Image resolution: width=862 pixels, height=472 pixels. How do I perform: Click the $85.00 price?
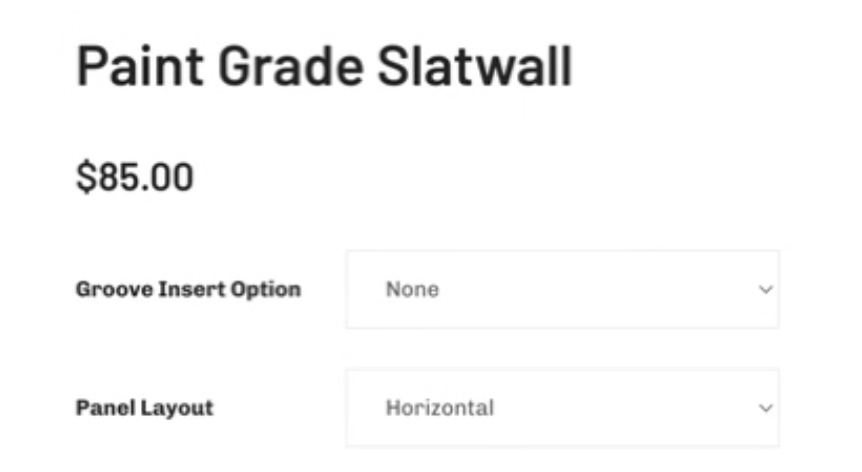[135, 178]
